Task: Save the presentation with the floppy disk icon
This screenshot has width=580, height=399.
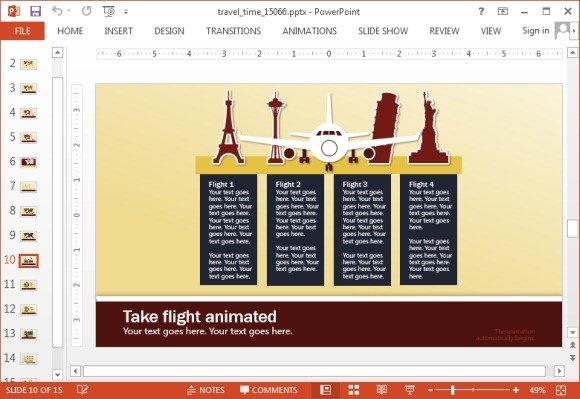Action: [x=35, y=11]
